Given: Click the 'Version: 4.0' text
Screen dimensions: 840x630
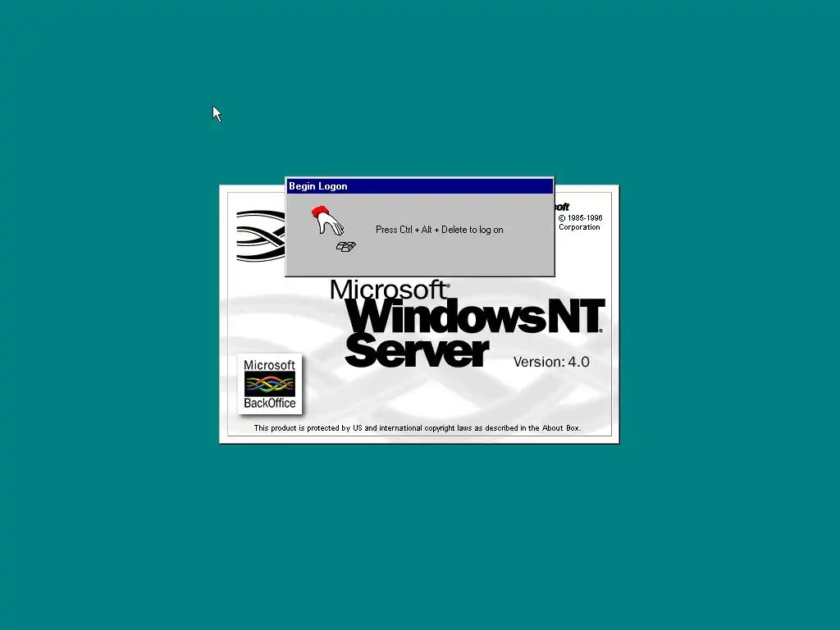Looking at the screenshot, I should (x=551, y=362).
